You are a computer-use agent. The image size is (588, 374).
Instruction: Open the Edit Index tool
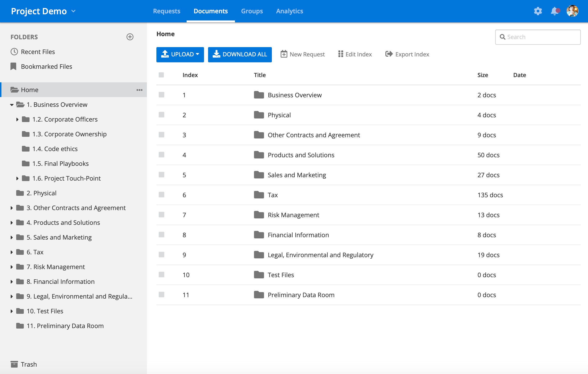point(354,54)
